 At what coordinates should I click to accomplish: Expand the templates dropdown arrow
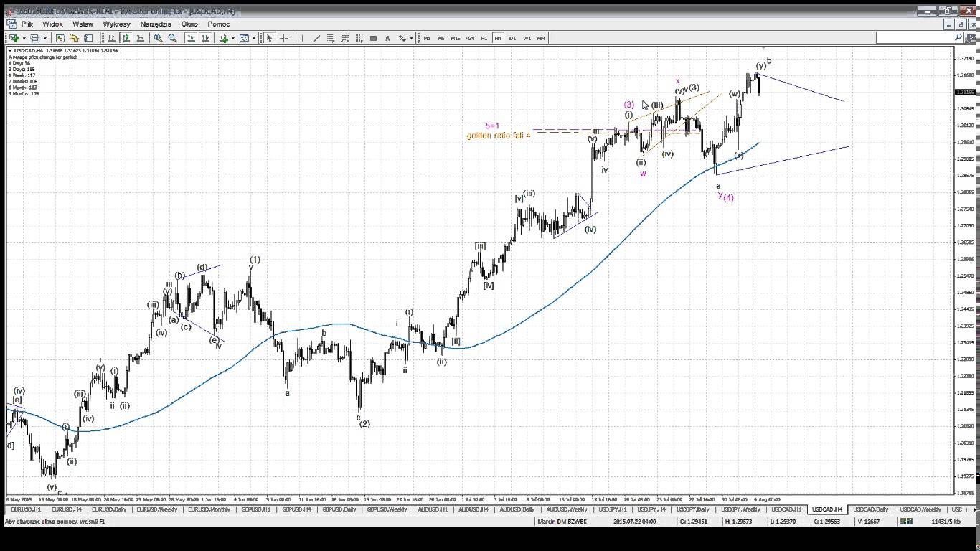254,38
